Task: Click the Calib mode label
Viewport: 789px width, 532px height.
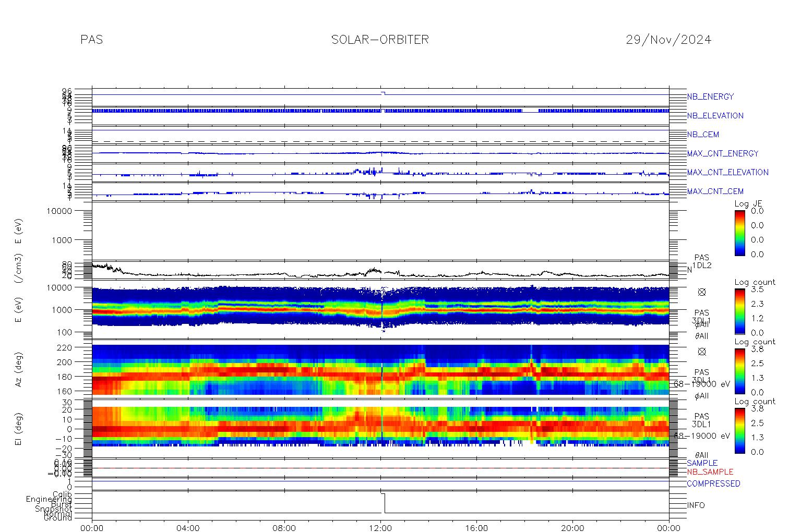Action: (x=62, y=494)
